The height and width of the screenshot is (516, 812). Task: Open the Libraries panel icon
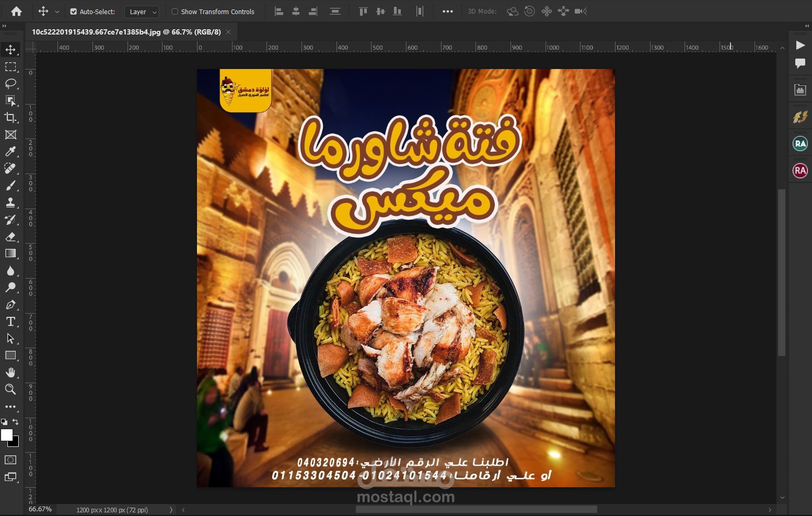click(x=800, y=90)
